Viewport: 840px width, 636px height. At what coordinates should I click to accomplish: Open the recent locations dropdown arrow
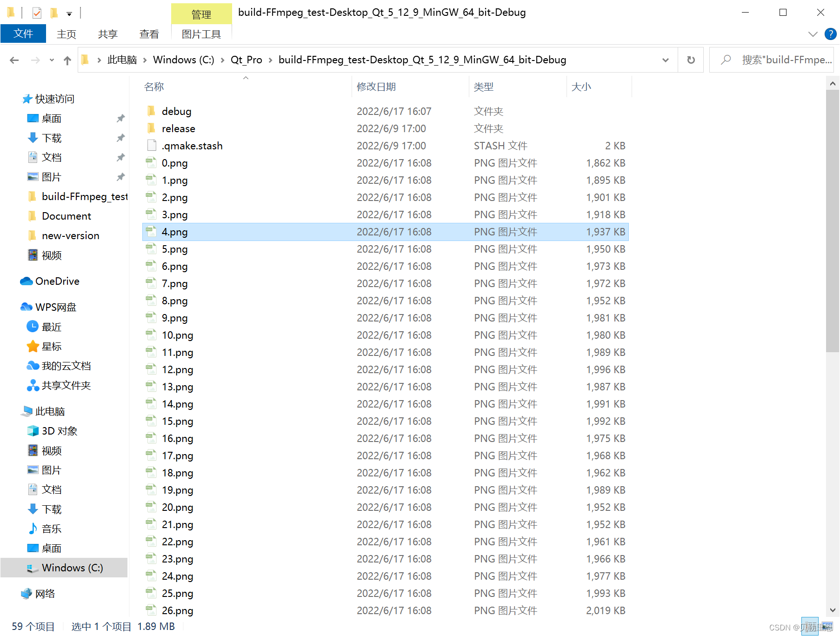click(52, 60)
